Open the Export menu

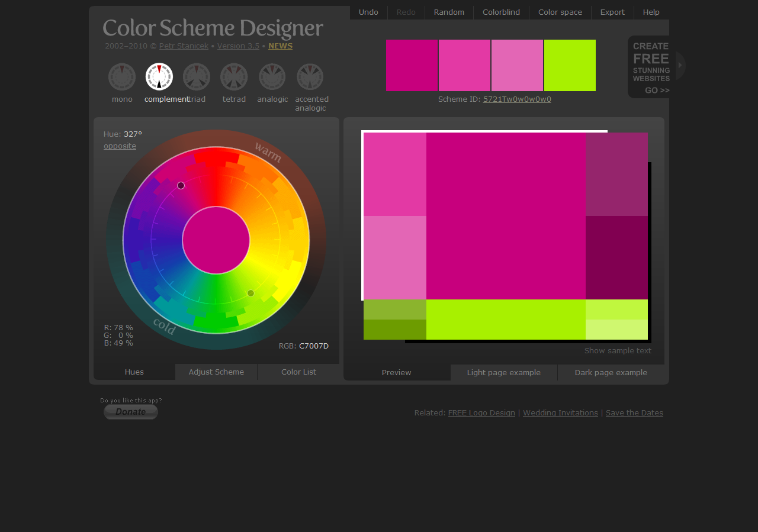coord(612,12)
